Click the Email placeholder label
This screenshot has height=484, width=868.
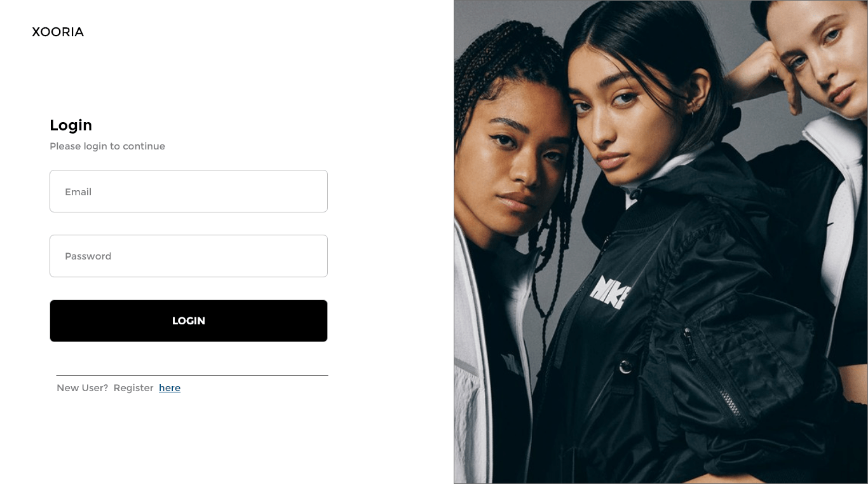(x=78, y=191)
